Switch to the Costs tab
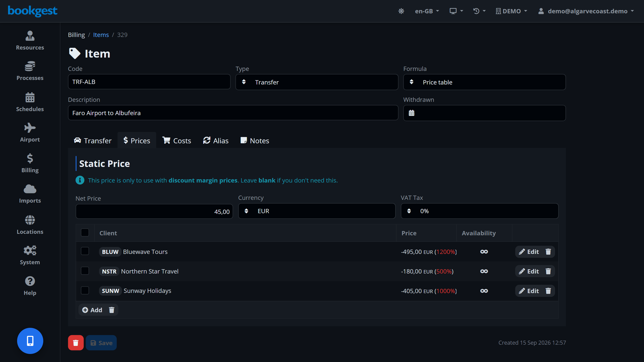 coord(177,141)
